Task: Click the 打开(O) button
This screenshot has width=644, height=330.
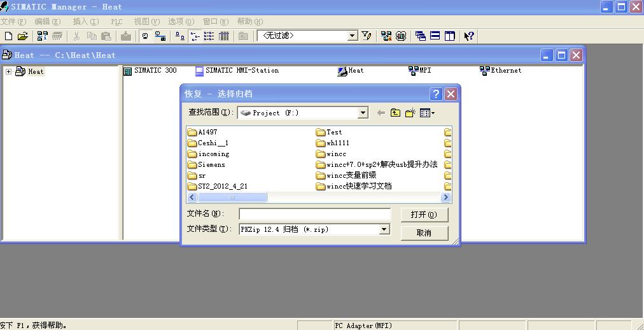Action: [x=424, y=215]
